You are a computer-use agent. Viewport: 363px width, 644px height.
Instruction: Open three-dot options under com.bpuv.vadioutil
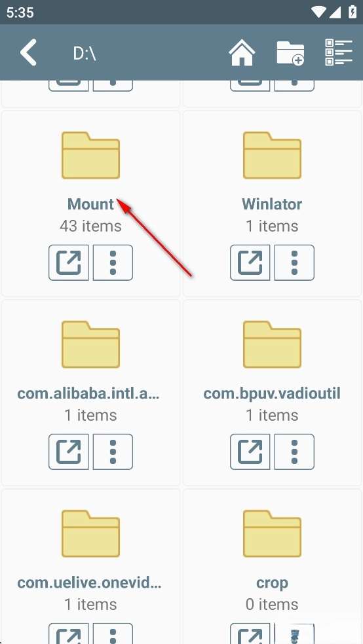pyautogui.click(x=294, y=452)
